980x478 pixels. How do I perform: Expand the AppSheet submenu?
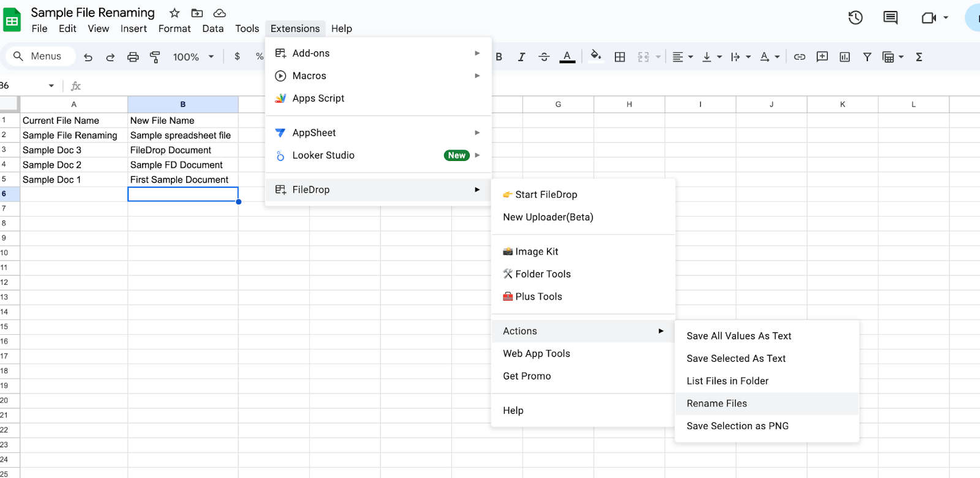click(x=379, y=133)
